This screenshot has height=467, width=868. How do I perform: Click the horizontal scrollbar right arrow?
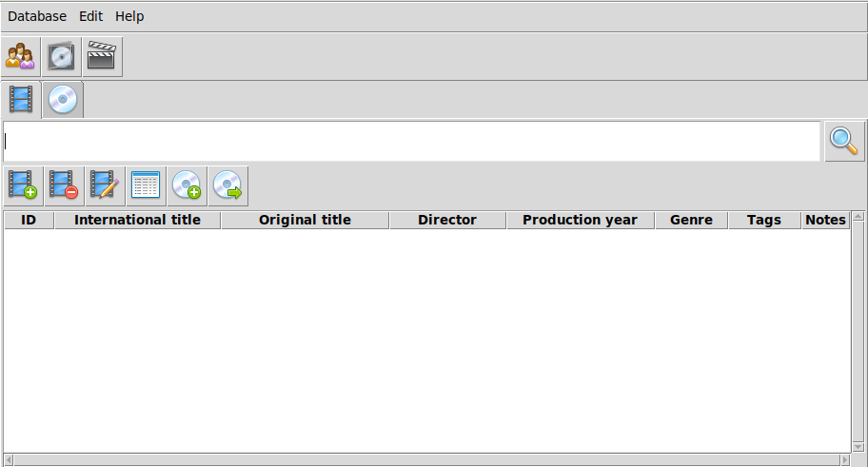click(845, 459)
